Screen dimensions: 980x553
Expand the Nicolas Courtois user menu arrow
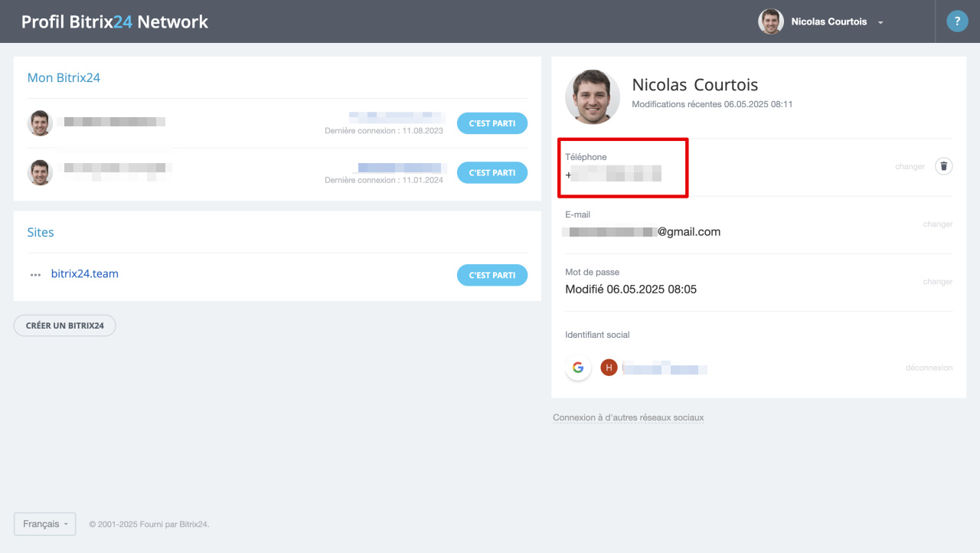(880, 22)
